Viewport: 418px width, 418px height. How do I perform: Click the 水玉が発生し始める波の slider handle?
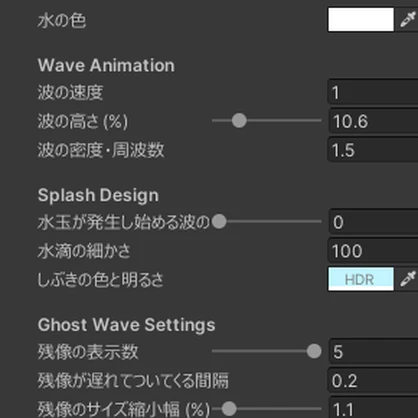coord(219,221)
